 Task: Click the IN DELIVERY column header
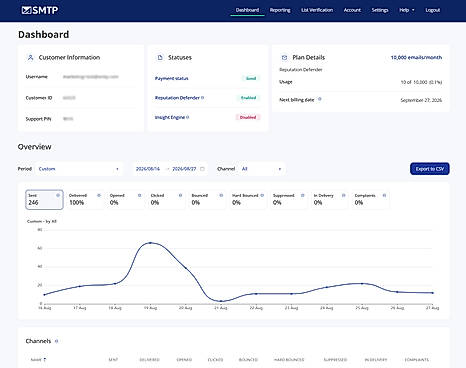coord(376,360)
